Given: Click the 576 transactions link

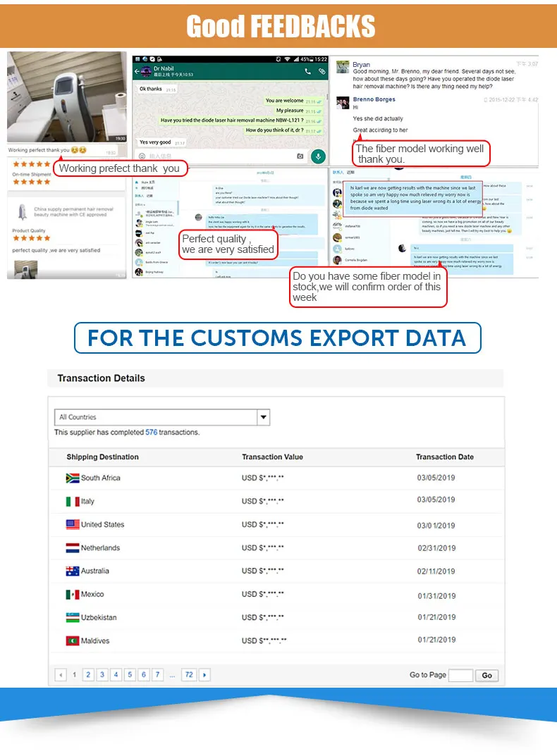Looking at the screenshot, I should pos(151,433).
